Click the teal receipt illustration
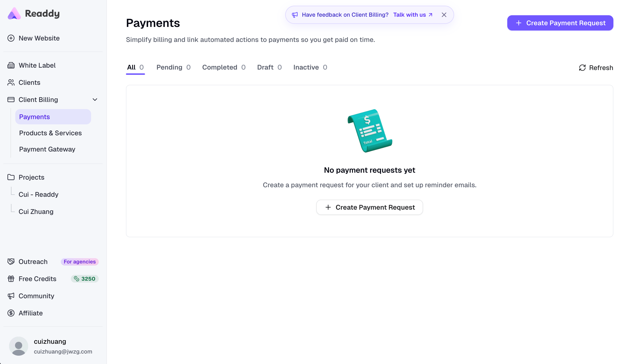Screen dimensions: 632x364 [x=370, y=131]
